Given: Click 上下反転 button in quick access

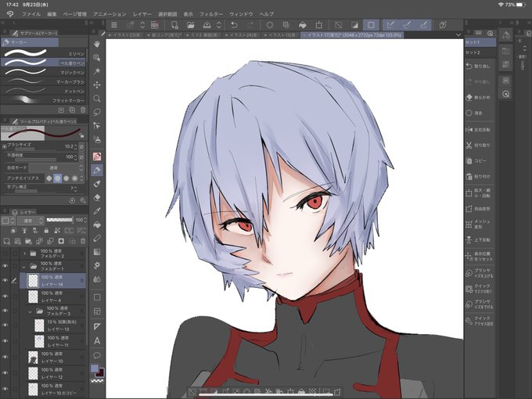Looking at the screenshot, I should tap(479, 240).
